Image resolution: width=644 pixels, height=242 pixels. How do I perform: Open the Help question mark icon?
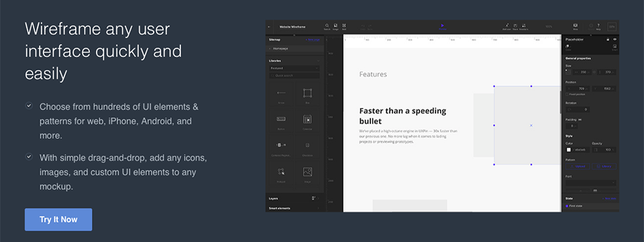[598, 27]
